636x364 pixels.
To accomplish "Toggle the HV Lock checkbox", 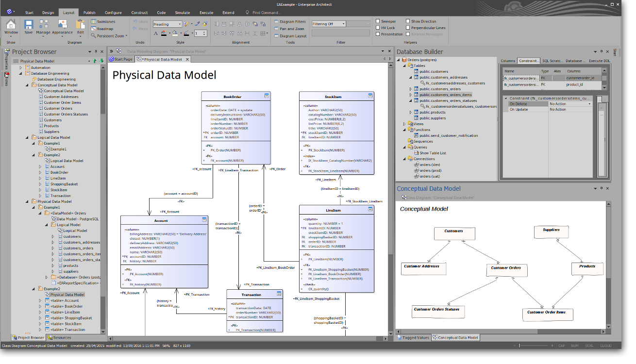I will (378, 28).
